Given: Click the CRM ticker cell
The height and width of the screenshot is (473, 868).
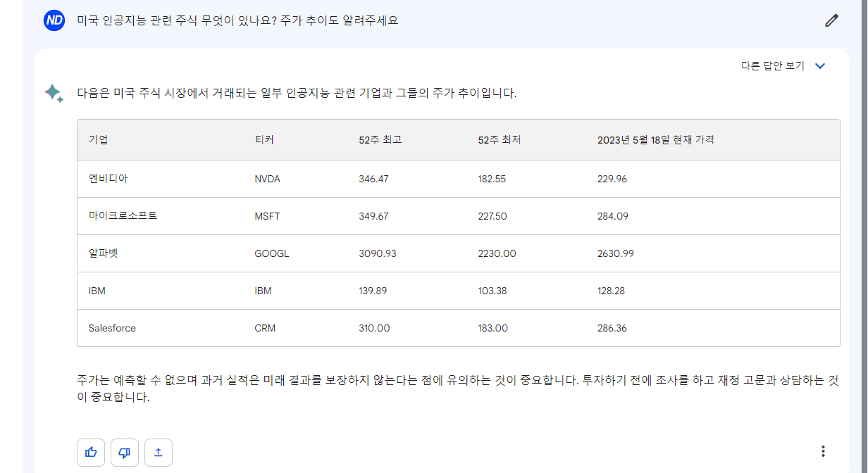Looking at the screenshot, I should coord(265,328).
